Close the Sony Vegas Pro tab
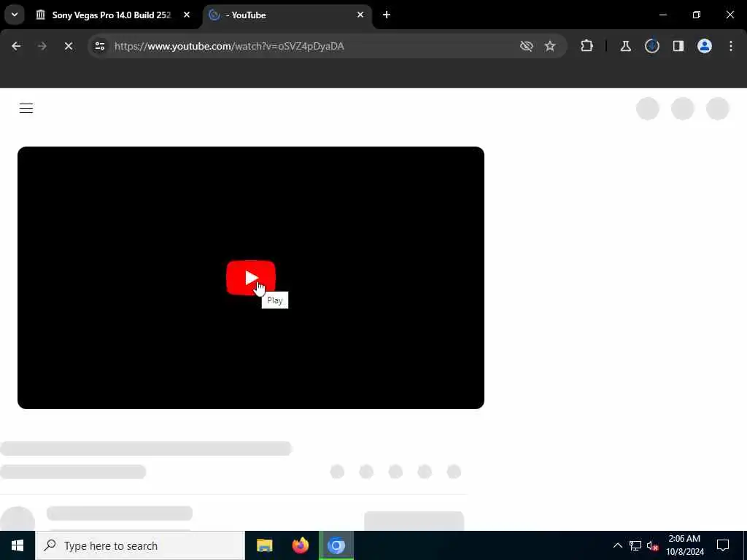The height and width of the screenshot is (560, 747). (187, 15)
